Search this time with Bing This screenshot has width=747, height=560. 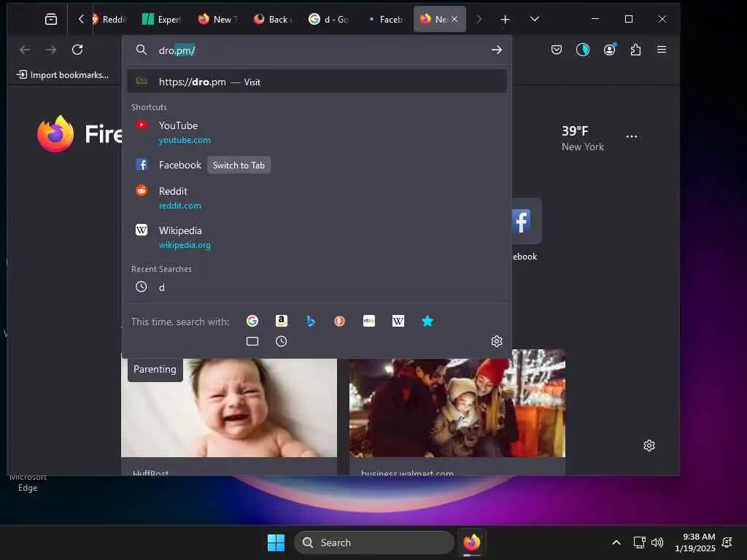click(x=311, y=321)
